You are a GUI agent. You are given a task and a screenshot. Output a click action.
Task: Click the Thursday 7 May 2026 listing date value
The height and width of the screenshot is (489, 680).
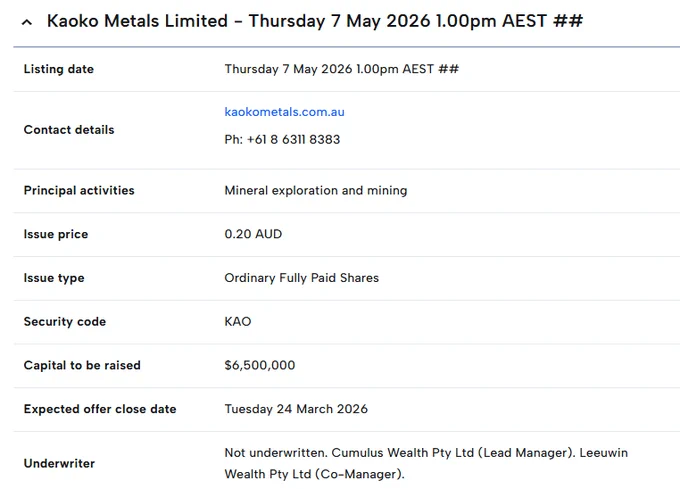point(341,69)
